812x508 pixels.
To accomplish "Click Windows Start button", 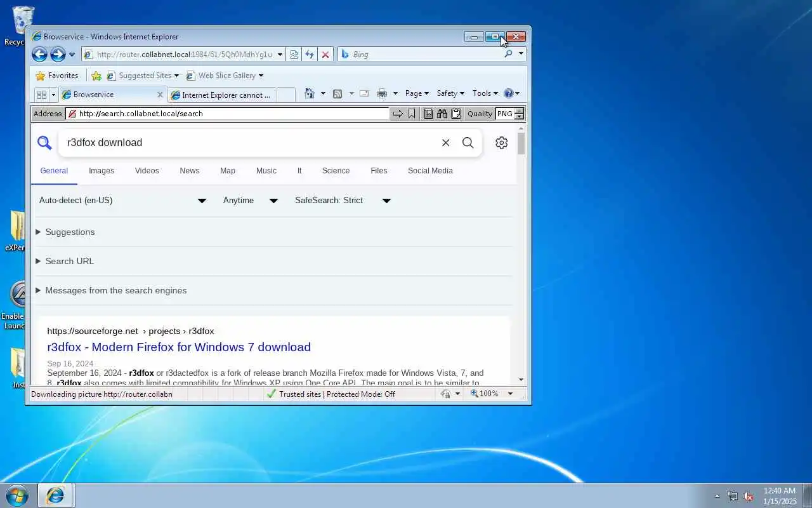I will (17, 495).
